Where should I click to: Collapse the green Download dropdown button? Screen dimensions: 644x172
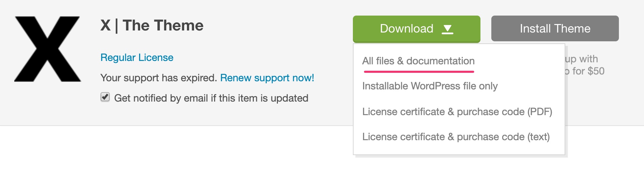point(416,29)
